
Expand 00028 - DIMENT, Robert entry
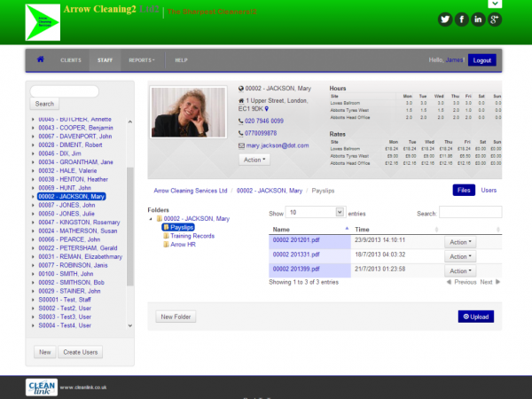[x=33, y=145]
